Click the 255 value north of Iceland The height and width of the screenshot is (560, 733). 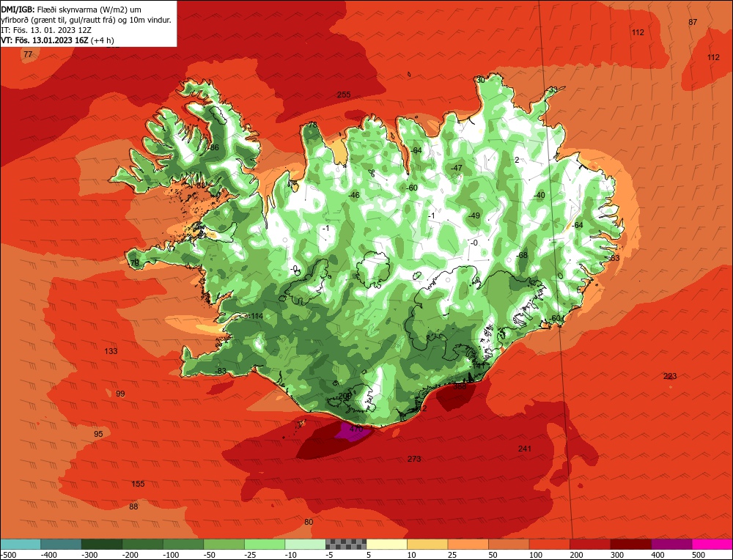(344, 95)
